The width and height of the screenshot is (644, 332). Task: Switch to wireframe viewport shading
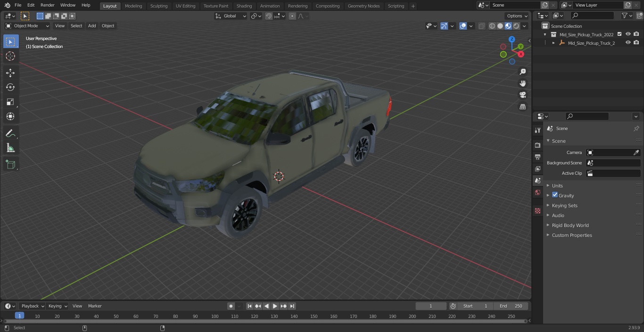[x=492, y=26]
